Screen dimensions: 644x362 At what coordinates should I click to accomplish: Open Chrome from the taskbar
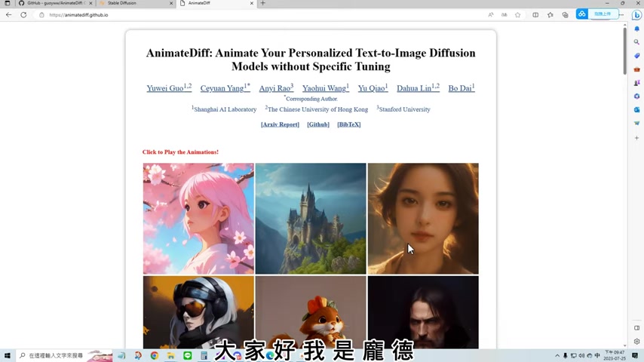[x=155, y=355]
